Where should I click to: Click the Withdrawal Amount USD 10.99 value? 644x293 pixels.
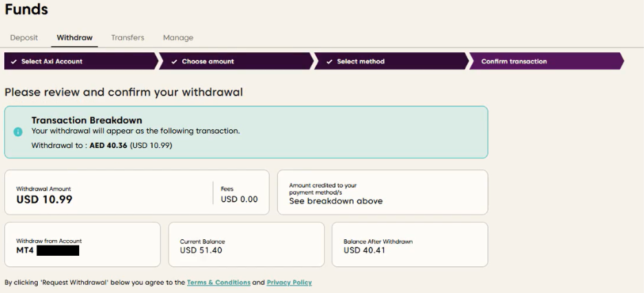pos(45,200)
